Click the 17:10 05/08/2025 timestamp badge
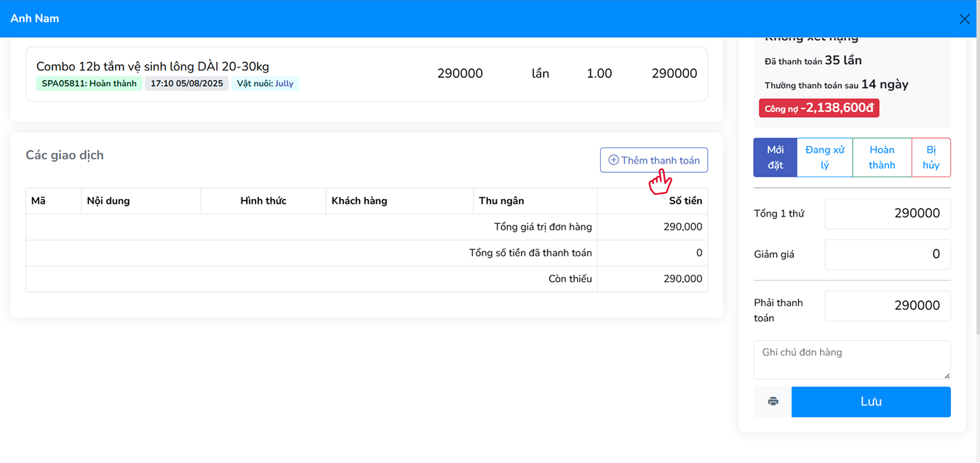 186,84
